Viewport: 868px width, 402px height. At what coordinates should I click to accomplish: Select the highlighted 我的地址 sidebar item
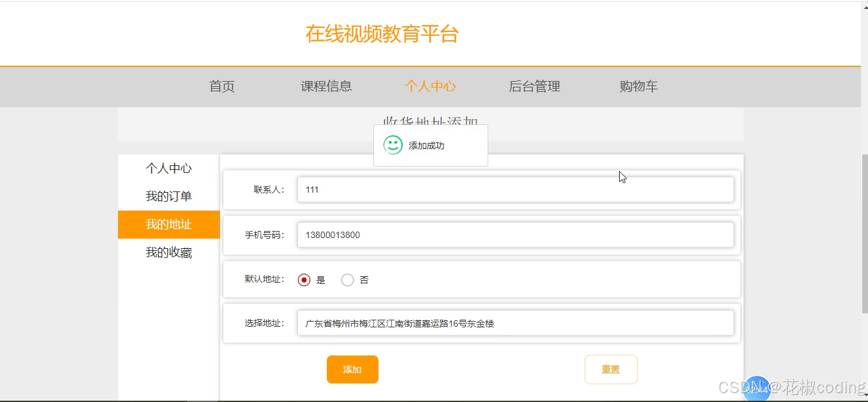[x=168, y=225]
